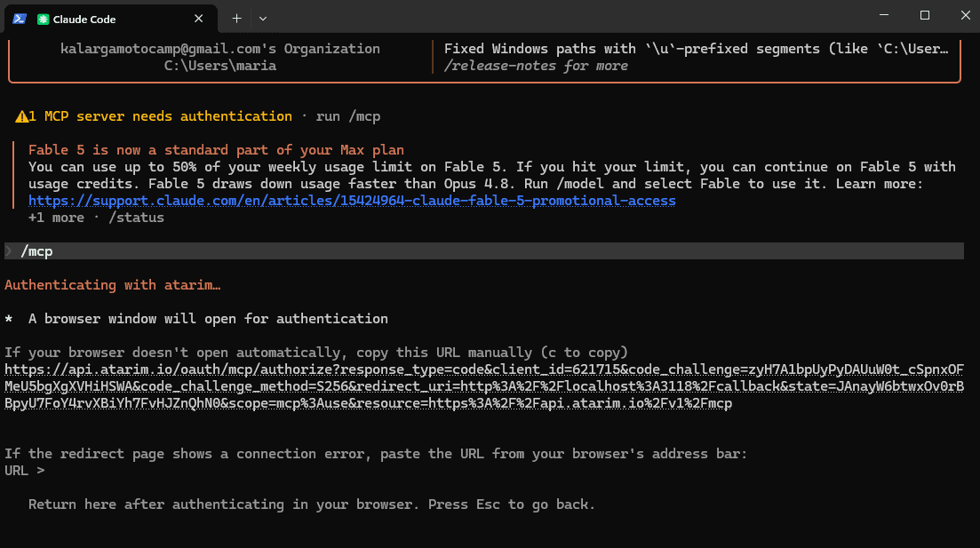The image size is (980, 548).
Task: Click 'A browser window will open for authentication'
Action: pos(208,319)
